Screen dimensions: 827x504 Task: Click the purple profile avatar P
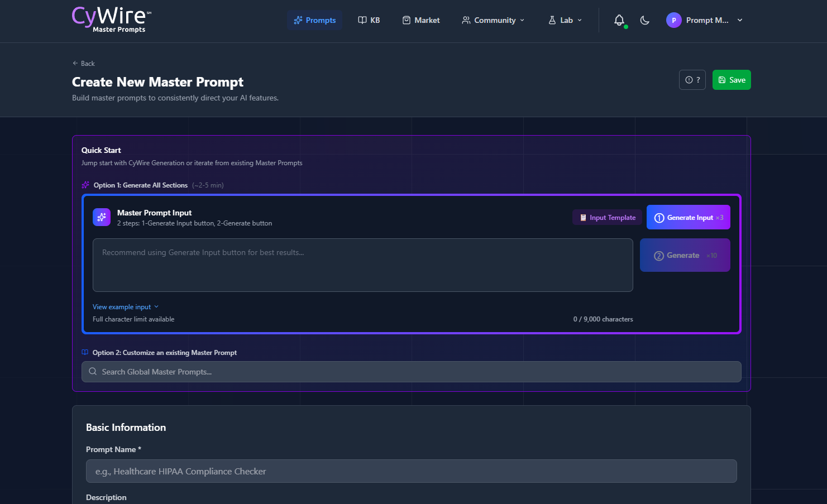674,20
